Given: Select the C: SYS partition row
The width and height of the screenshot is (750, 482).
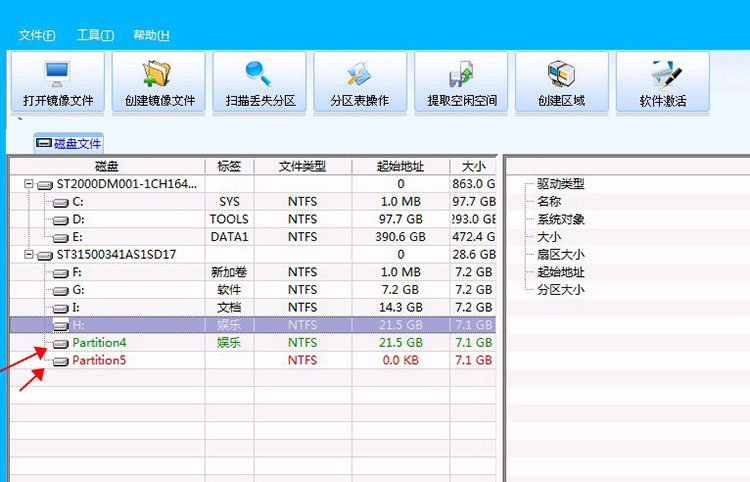Looking at the screenshot, I should click(x=78, y=202).
